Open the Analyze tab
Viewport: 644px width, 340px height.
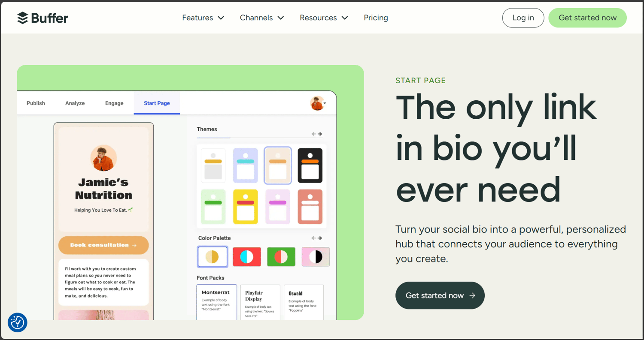point(75,103)
